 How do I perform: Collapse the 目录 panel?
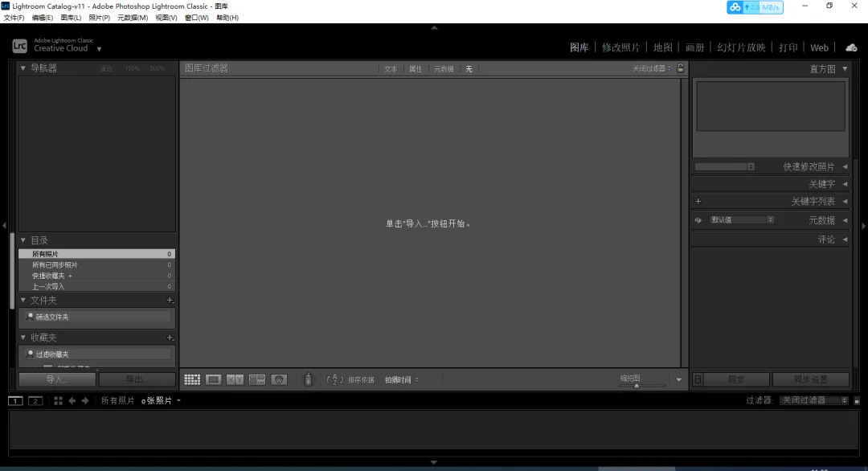click(x=23, y=240)
